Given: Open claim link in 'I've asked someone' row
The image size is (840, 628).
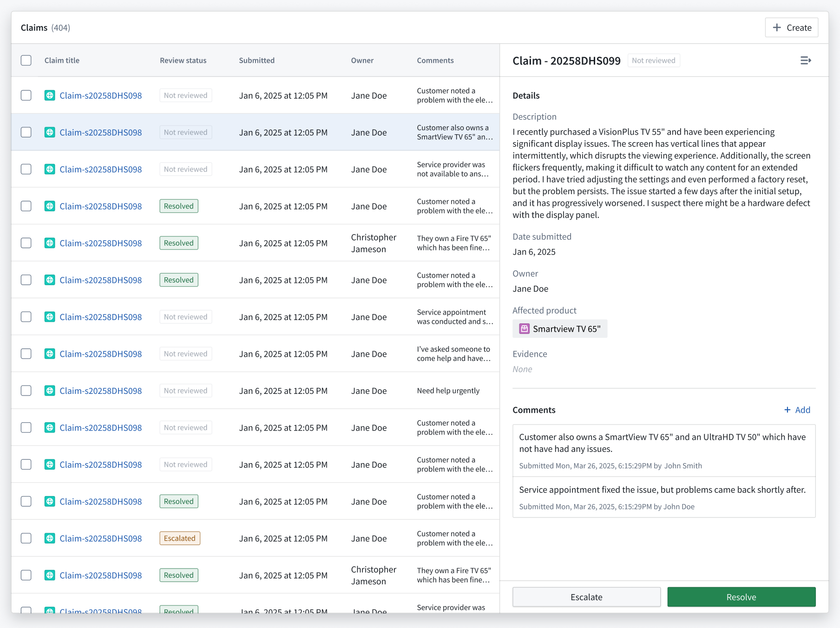Looking at the screenshot, I should coord(100,354).
